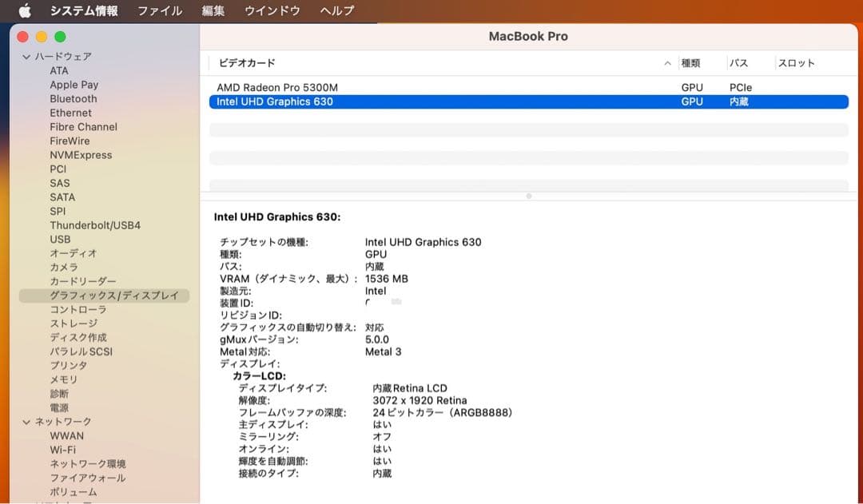Collapse the ハードウェア section

(x=27, y=56)
